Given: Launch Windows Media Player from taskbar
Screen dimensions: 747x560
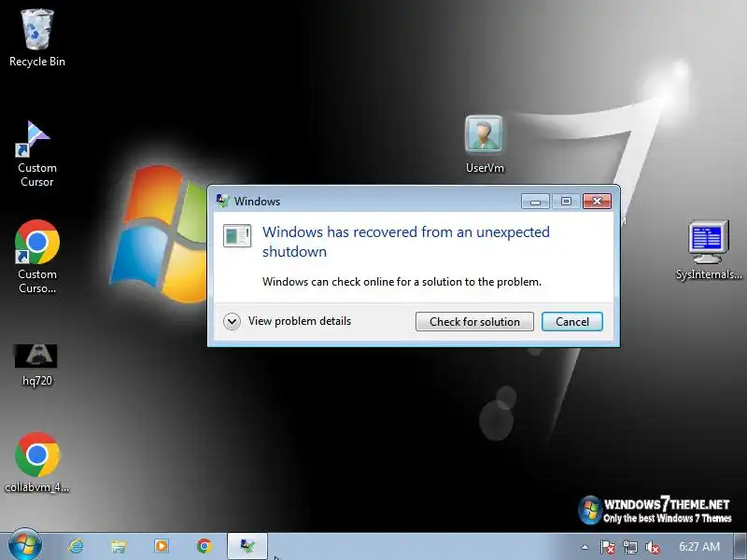Looking at the screenshot, I should [162, 546].
